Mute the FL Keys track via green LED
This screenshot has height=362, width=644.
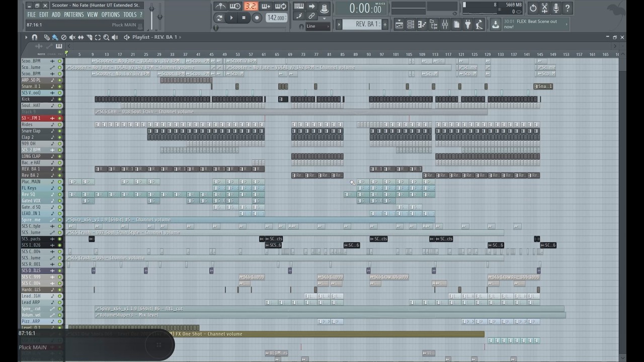[60, 188]
